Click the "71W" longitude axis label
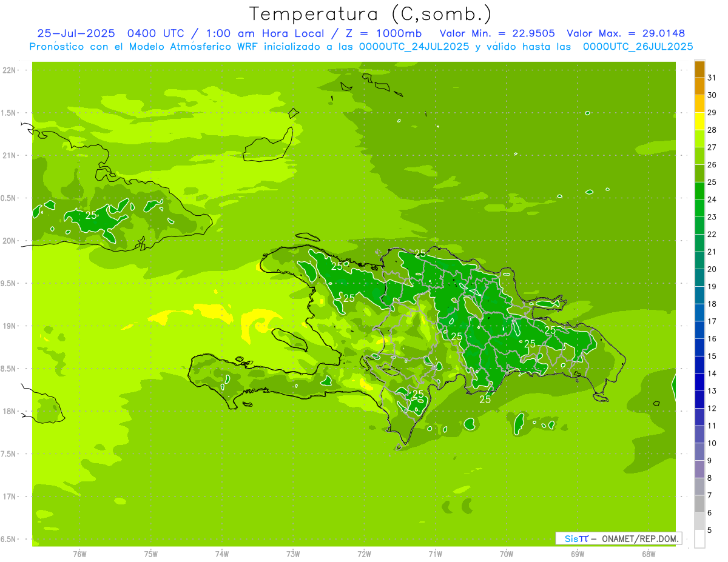This screenshot has height=562, width=728. (435, 554)
